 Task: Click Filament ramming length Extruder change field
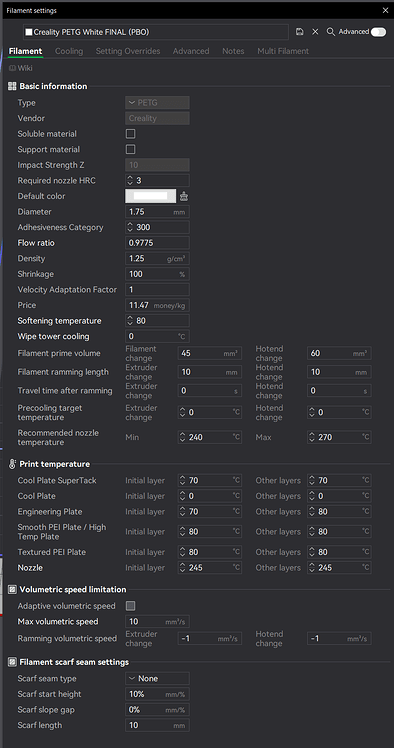pyautogui.click(x=210, y=372)
